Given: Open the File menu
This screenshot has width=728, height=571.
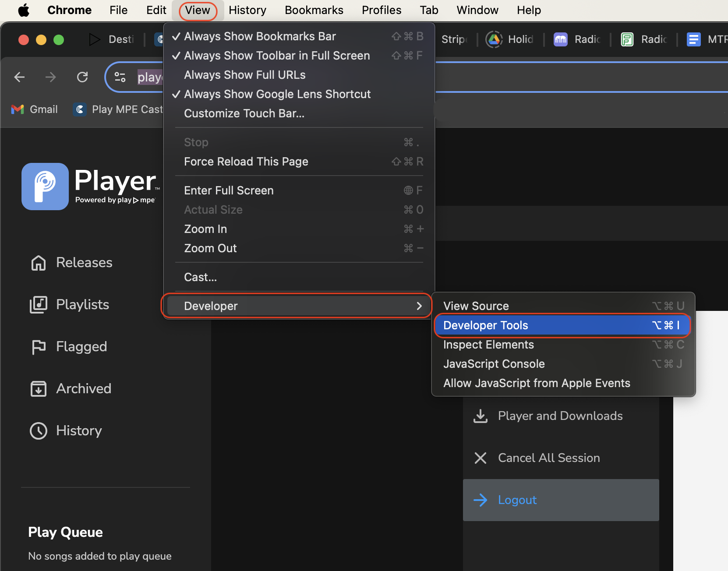Looking at the screenshot, I should click(118, 10).
